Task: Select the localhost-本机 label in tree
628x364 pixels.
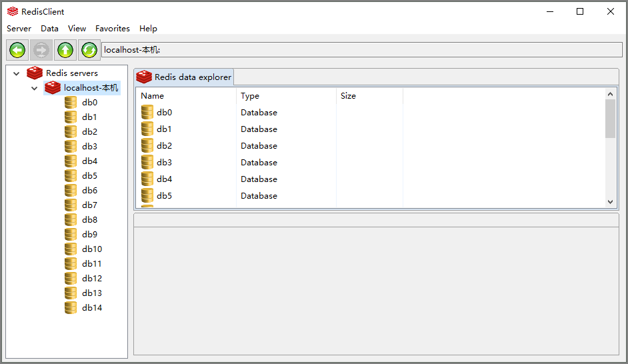Action: [91, 88]
